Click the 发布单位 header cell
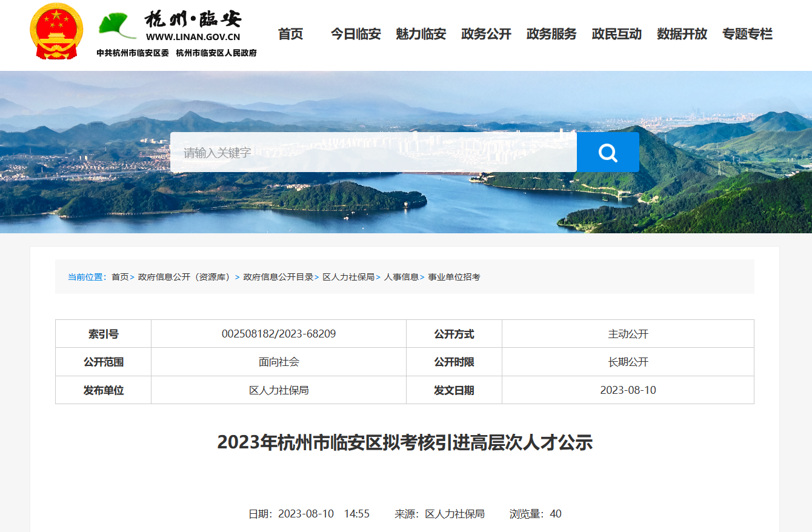Screen dimensions: 812x532 coord(104,390)
